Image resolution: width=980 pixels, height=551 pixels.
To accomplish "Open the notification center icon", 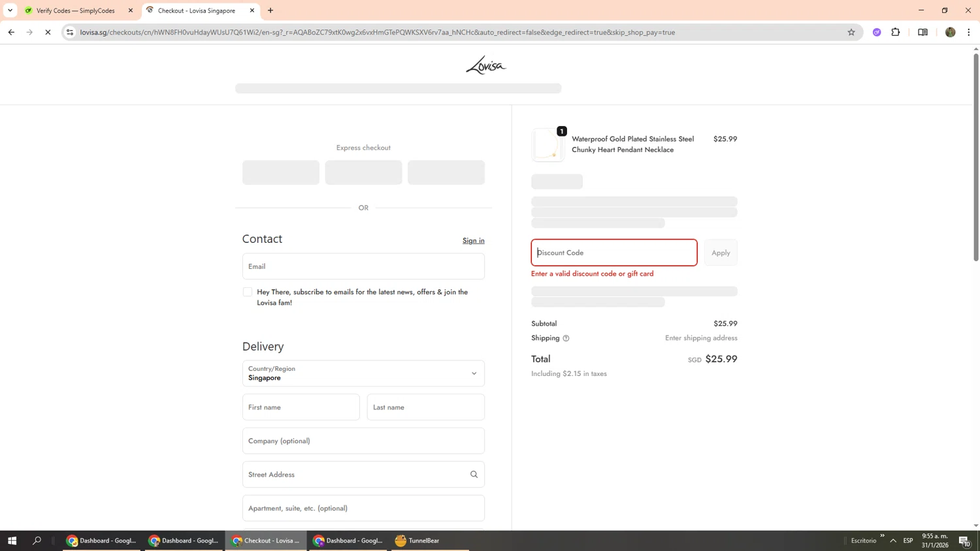I will click(x=964, y=541).
